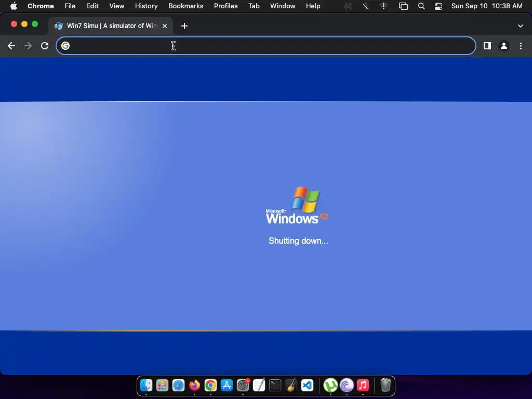Screen dimensions: 532x399
Task: Open Safari from the Dock
Action: point(179,385)
